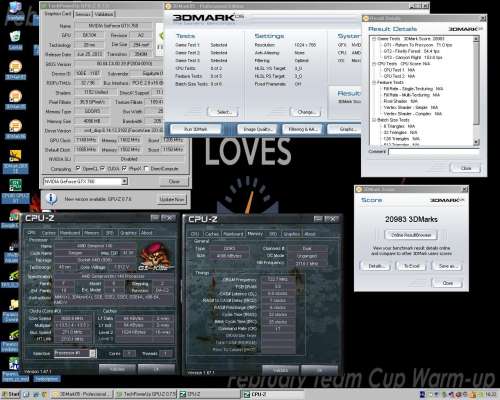The height and width of the screenshot is (400, 500).
Task: Click the To Excel button in Score window
Action: (412, 266)
